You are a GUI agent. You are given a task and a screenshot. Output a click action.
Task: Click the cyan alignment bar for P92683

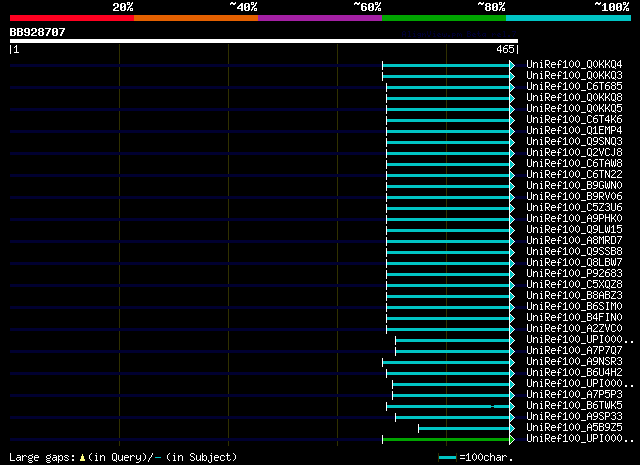pos(448,274)
